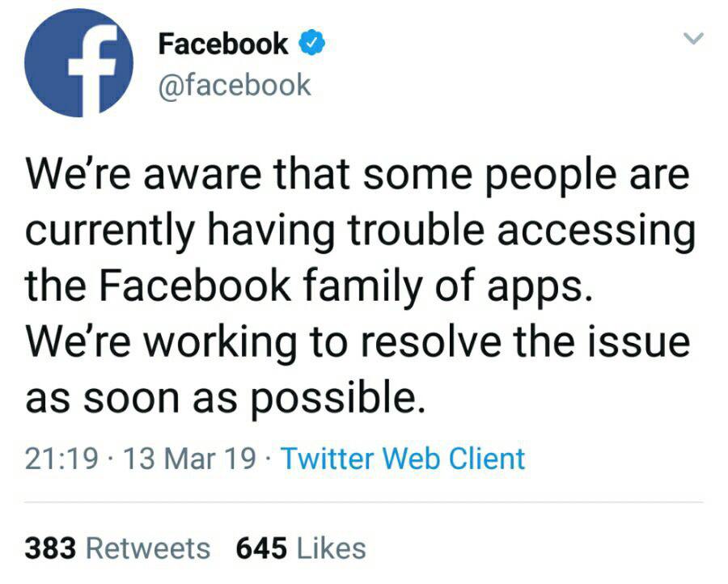Click the divider line above Retweets
This screenshot has height=584, width=728.
(364, 501)
